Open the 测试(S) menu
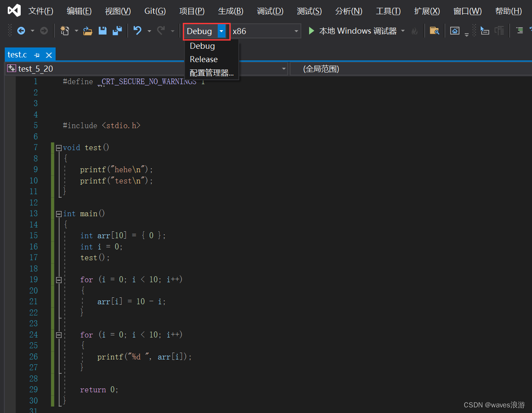The image size is (532, 413). pos(309,11)
